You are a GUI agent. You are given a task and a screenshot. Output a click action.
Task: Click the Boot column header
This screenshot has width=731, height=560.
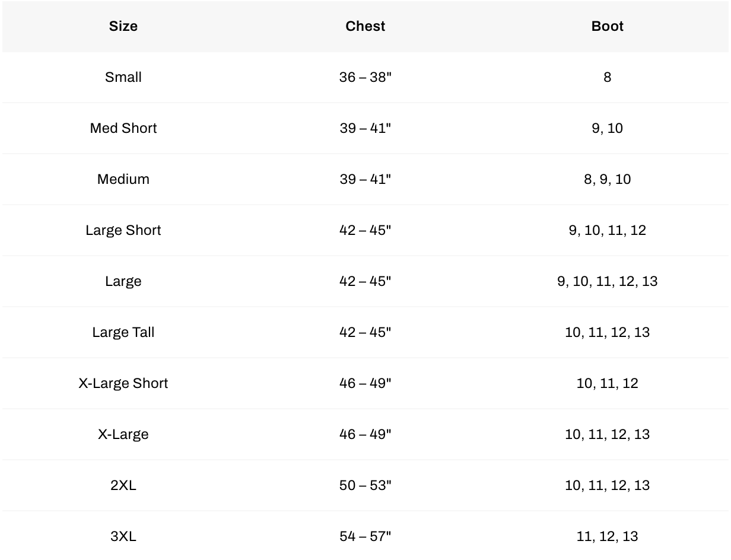(x=608, y=26)
